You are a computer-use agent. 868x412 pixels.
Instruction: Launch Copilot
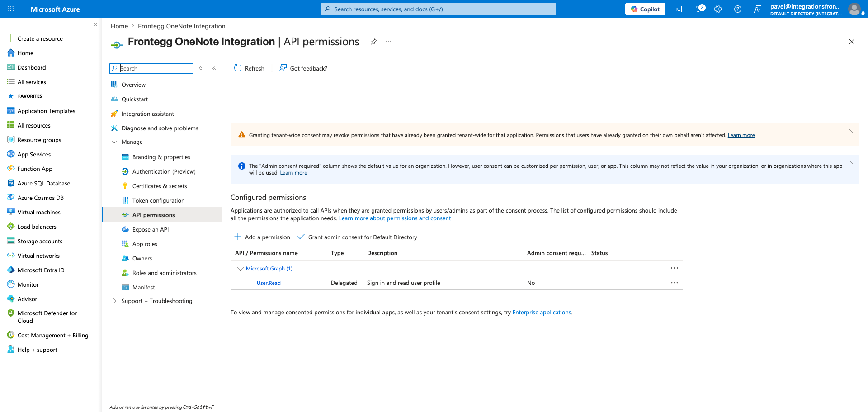(645, 9)
